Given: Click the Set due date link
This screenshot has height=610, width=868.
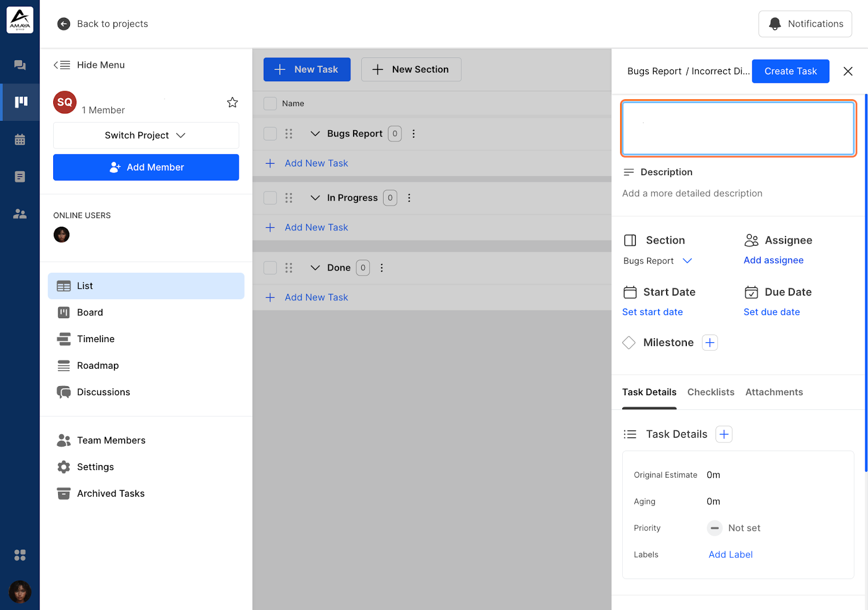Looking at the screenshot, I should (771, 312).
